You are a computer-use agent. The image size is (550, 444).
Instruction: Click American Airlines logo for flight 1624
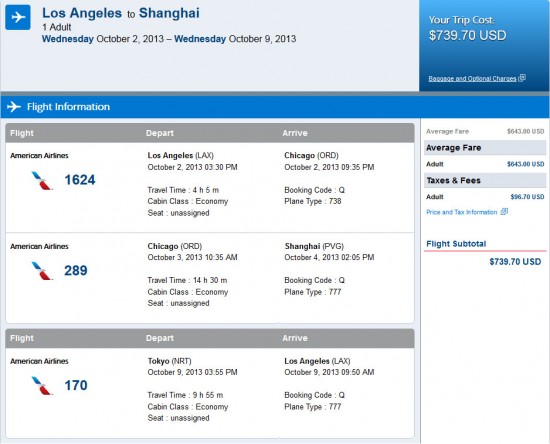pos(42,181)
